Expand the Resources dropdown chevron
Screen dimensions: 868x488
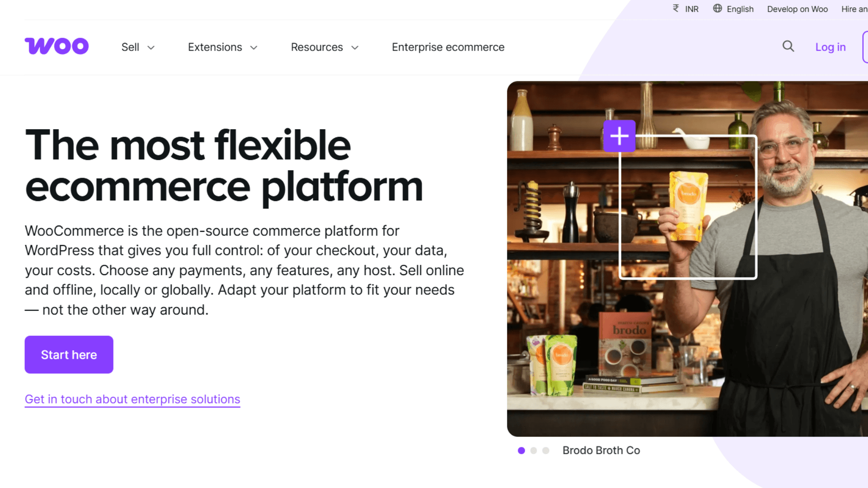pos(355,47)
